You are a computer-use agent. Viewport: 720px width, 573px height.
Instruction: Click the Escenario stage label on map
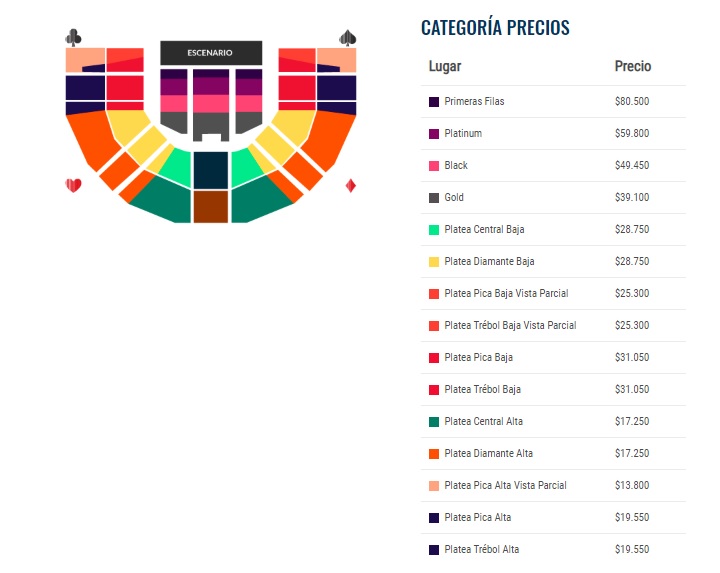pyautogui.click(x=210, y=52)
